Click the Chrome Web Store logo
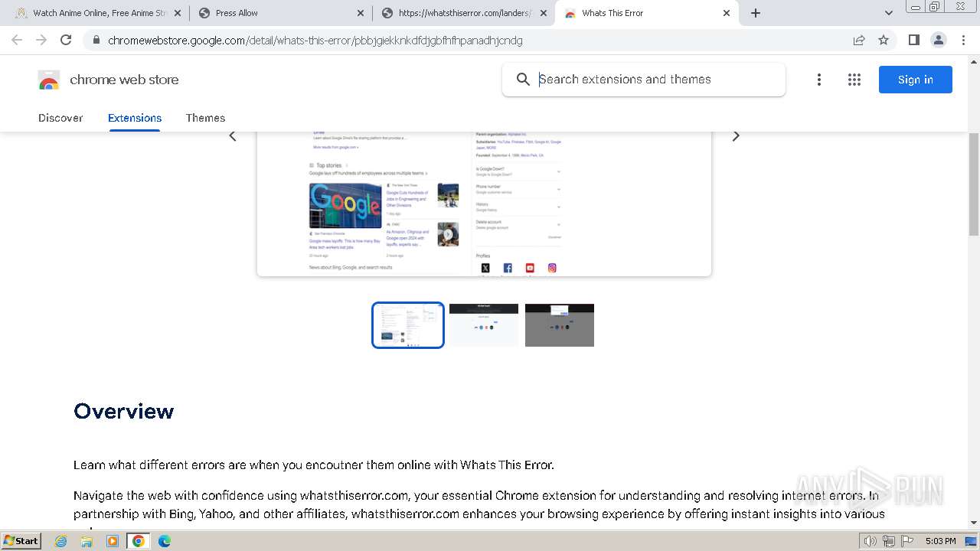The image size is (980, 551). pos(49,80)
